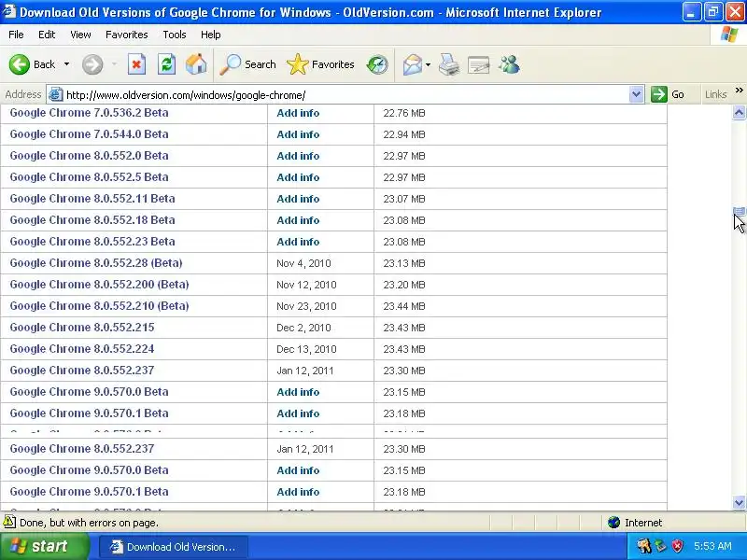Click the scrollbar down arrow
Screen dimensions: 747x560
point(739,502)
